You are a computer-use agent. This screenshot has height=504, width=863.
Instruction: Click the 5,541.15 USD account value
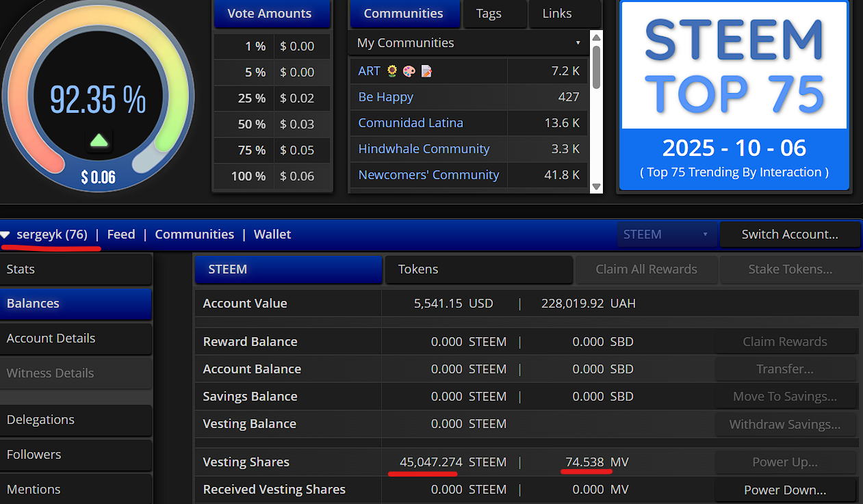coord(453,304)
